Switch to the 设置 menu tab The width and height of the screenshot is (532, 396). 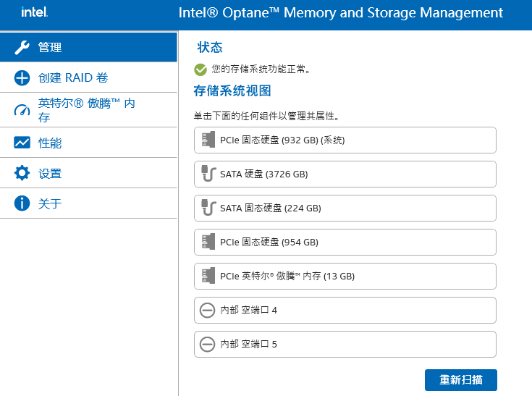[x=50, y=174]
